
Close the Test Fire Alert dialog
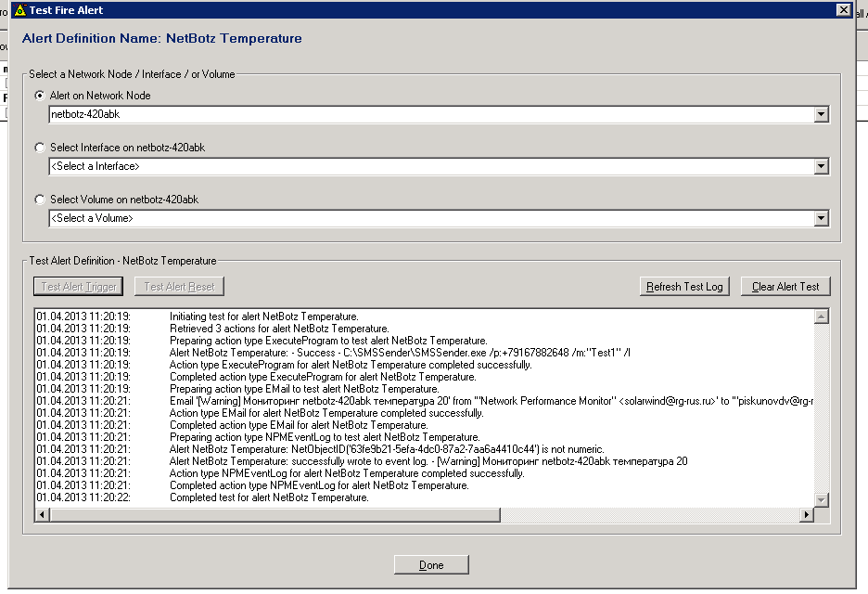(843, 10)
